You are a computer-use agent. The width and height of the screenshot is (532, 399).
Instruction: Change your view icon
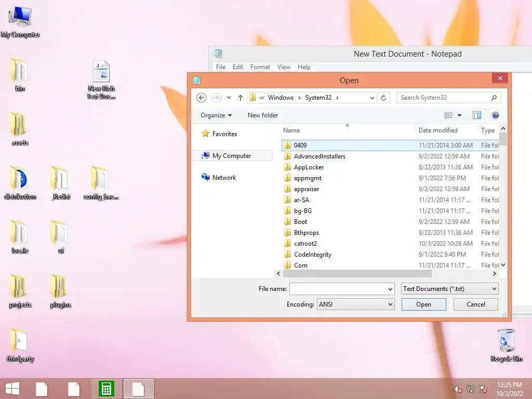tap(448, 115)
